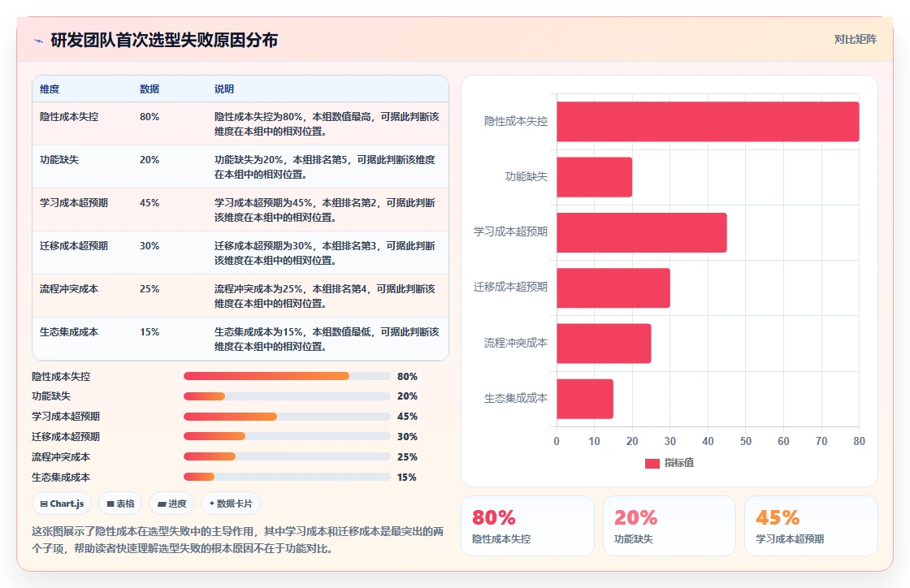
Task: Click the 研发团队首次选型失败原因分布 title
Action: (x=164, y=40)
